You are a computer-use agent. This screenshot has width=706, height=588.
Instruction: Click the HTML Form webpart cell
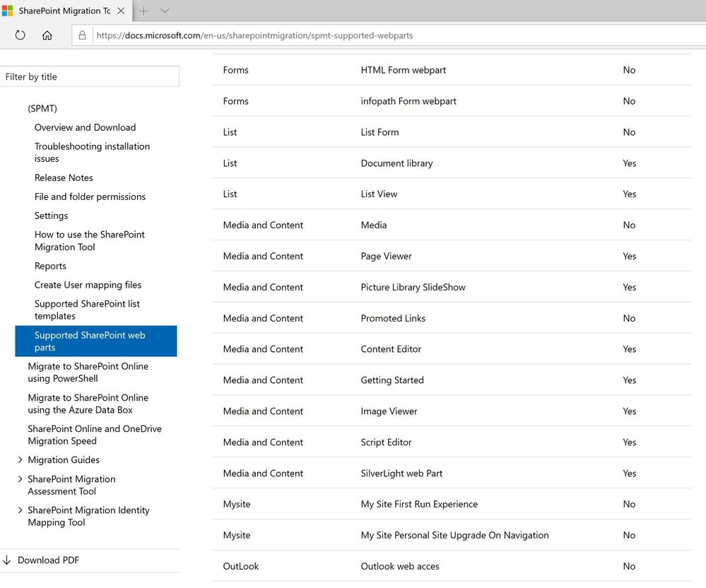click(404, 70)
